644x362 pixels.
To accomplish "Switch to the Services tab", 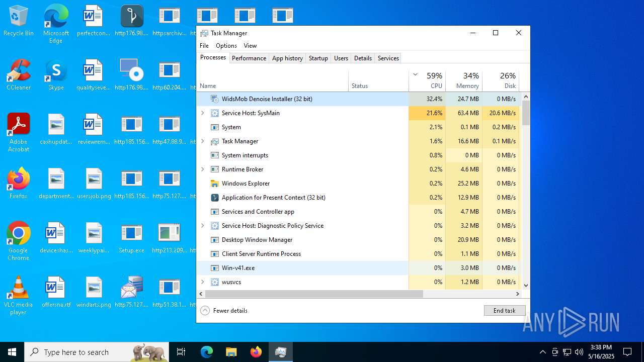I will pos(388,58).
